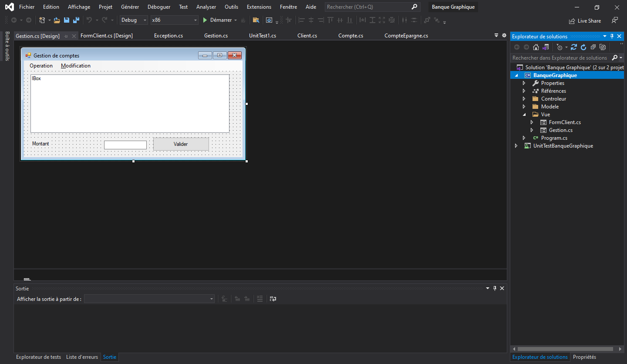Screen dimensions: 627x364
Task: Close the Sortie panel
Action: [502, 288]
